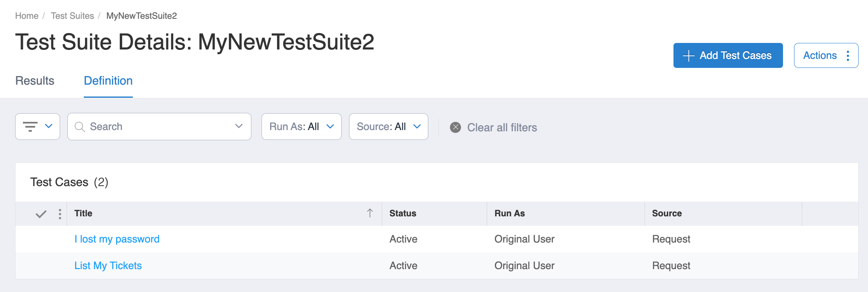Click the three-dot icon on Actions button
Viewport: 868px width, 292px height.
click(848, 56)
